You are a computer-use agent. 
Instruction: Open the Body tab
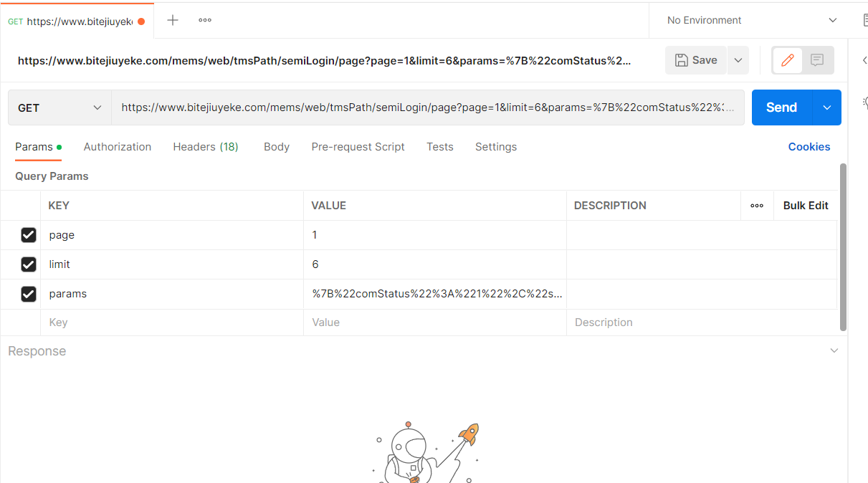click(x=277, y=147)
